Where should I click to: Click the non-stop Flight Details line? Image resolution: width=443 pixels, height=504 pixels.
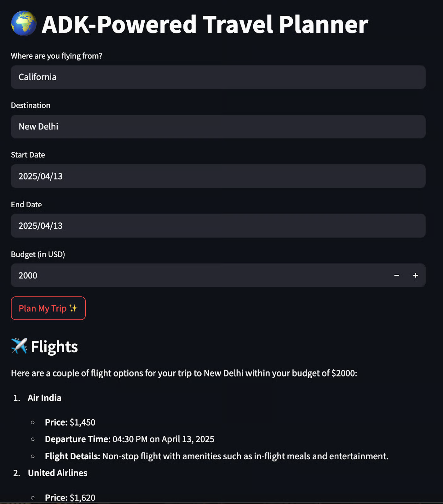pos(216,456)
